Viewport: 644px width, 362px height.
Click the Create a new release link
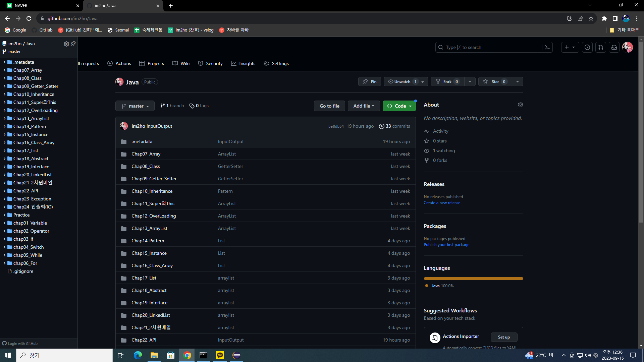point(442,203)
